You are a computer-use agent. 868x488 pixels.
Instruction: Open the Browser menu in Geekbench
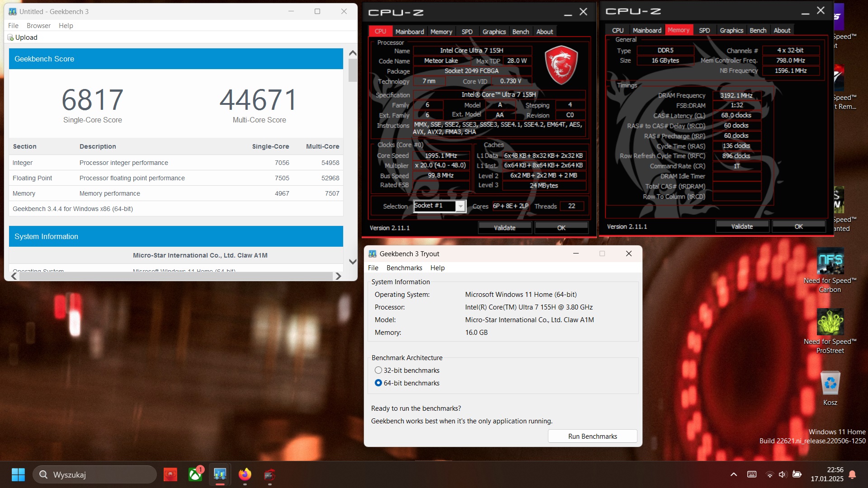(x=38, y=26)
